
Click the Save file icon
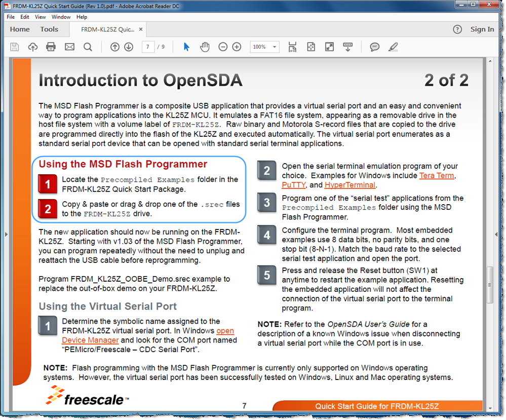pyautogui.click(x=15, y=47)
